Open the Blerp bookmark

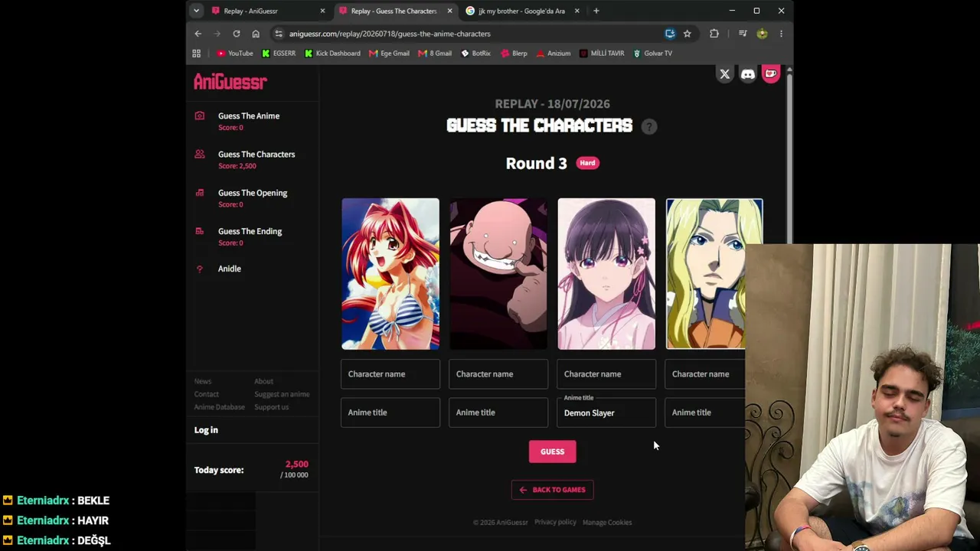pyautogui.click(x=514, y=54)
